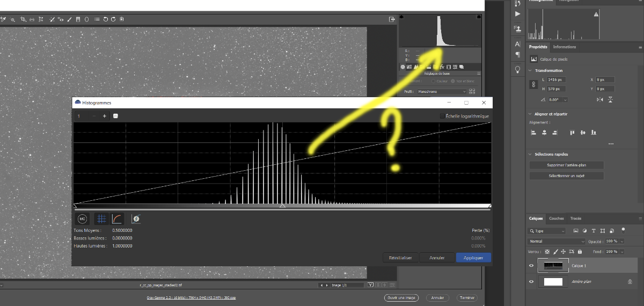644x306 pixels.
Task: Select the Spot Removal tool in Camera Raw
Action: tap(52, 19)
